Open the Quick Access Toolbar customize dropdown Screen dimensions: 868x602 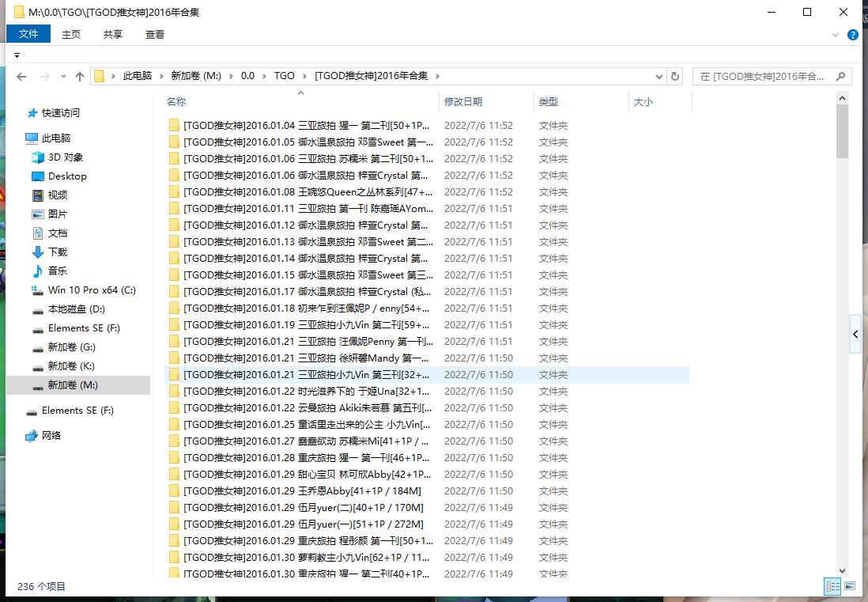click(17, 55)
